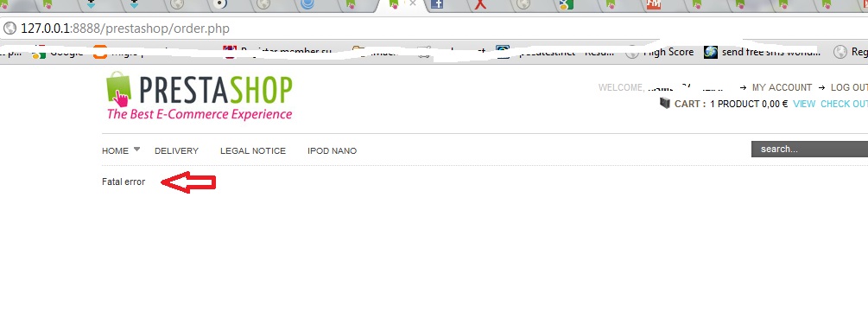Image resolution: width=868 pixels, height=325 pixels.
Task: Click the CHECK OUT link
Action: (x=844, y=104)
